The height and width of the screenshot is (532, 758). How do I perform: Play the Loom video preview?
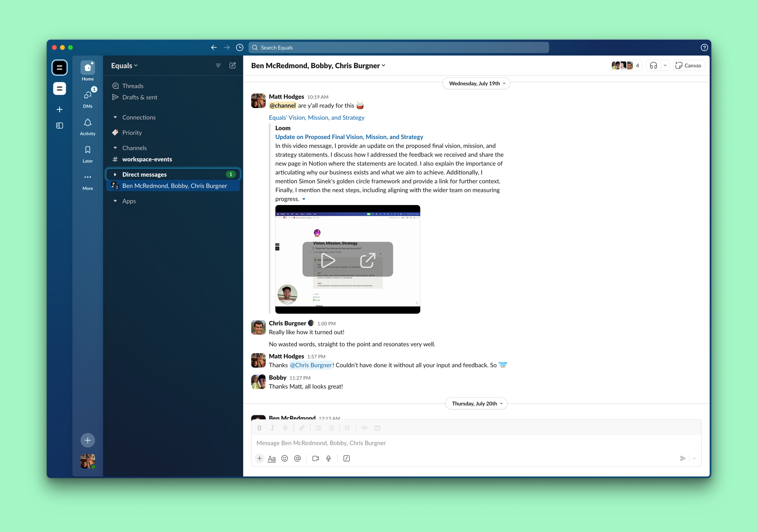328,260
